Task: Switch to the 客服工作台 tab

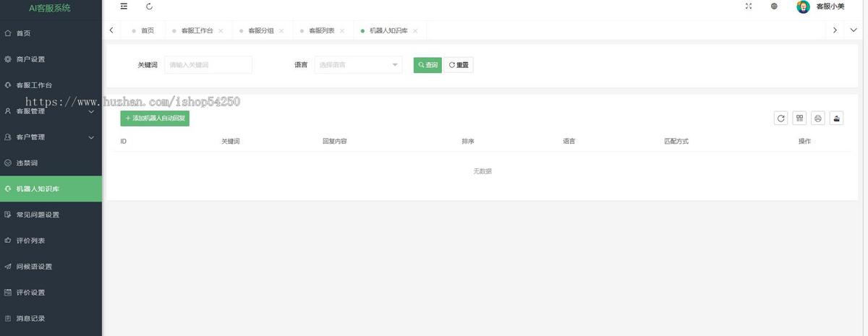Action: [197, 30]
